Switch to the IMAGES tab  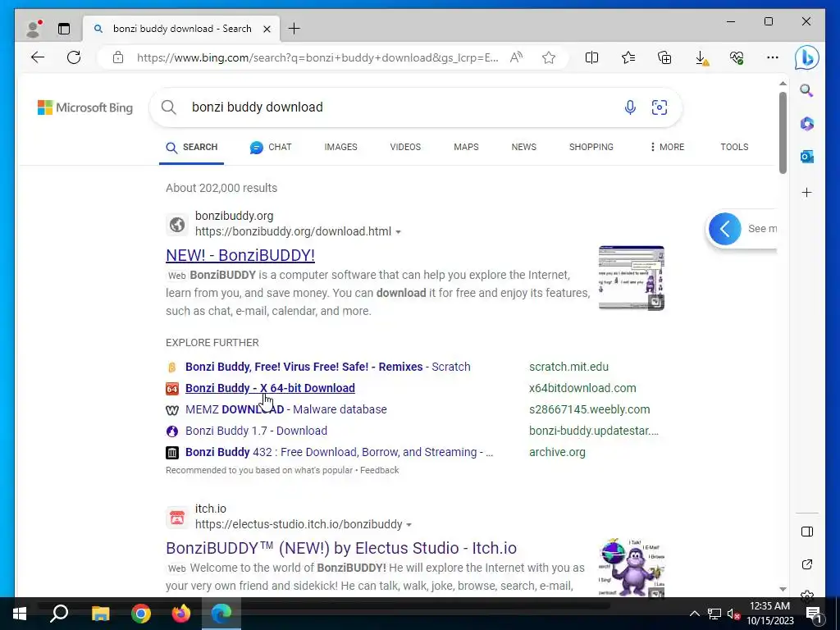point(340,147)
